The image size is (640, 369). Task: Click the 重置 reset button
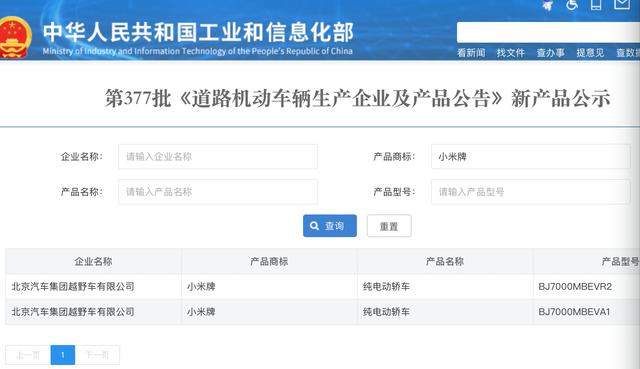pos(389,226)
